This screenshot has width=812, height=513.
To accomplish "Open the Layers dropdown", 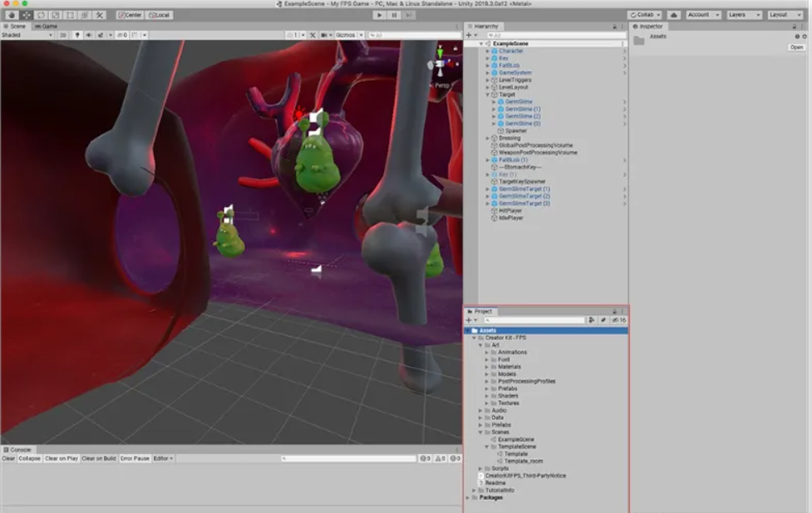I will [x=744, y=15].
